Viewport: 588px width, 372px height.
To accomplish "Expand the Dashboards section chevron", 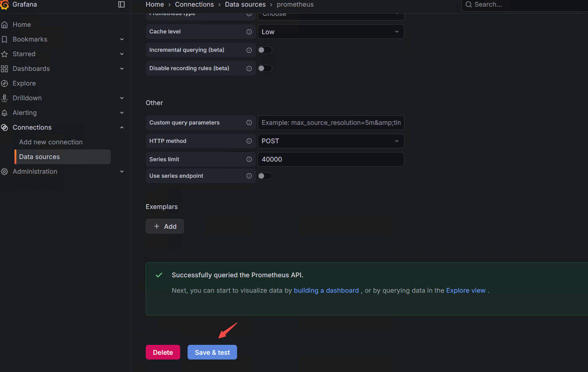I will [122, 69].
